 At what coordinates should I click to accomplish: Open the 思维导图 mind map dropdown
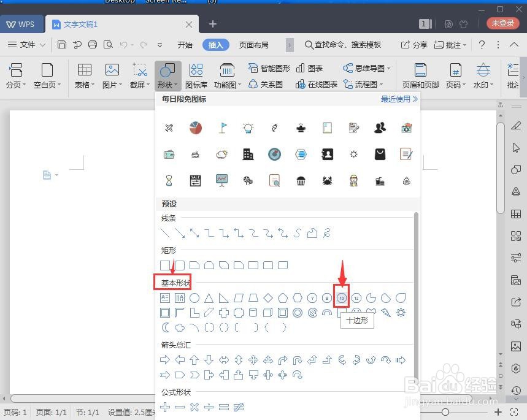[x=367, y=68]
